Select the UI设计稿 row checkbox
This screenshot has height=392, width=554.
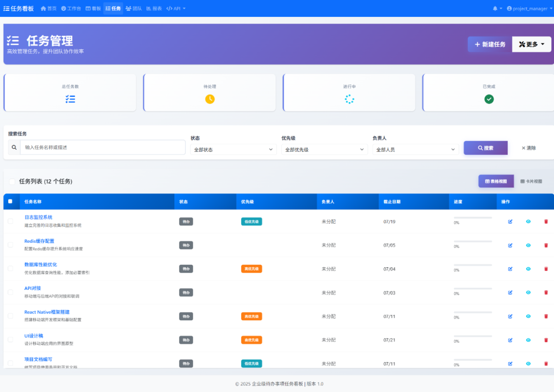(x=10, y=340)
